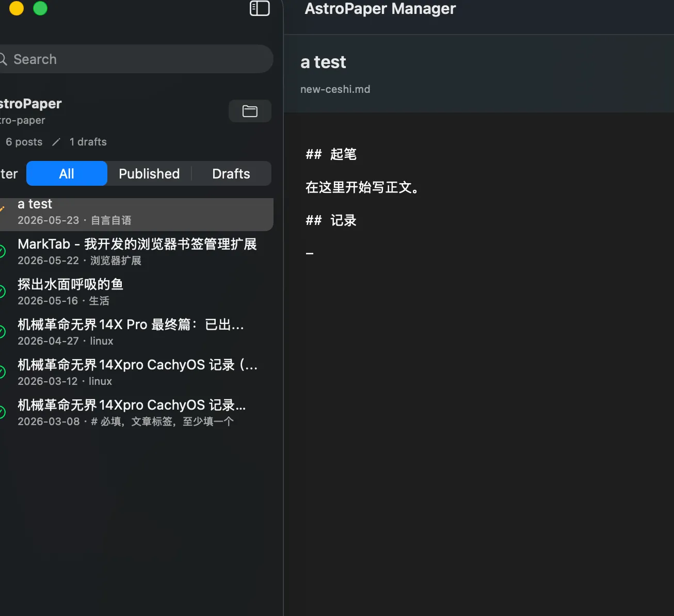This screenshot has width=674, height=616.
Task: Click the yellow minimize window button
Action: (17, 8)
